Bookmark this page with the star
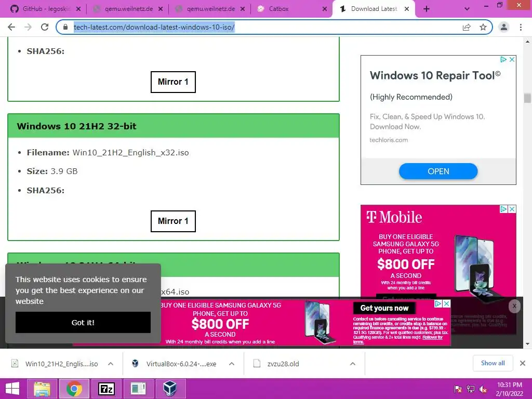This screenshot has height=399, width=532. 483,27
